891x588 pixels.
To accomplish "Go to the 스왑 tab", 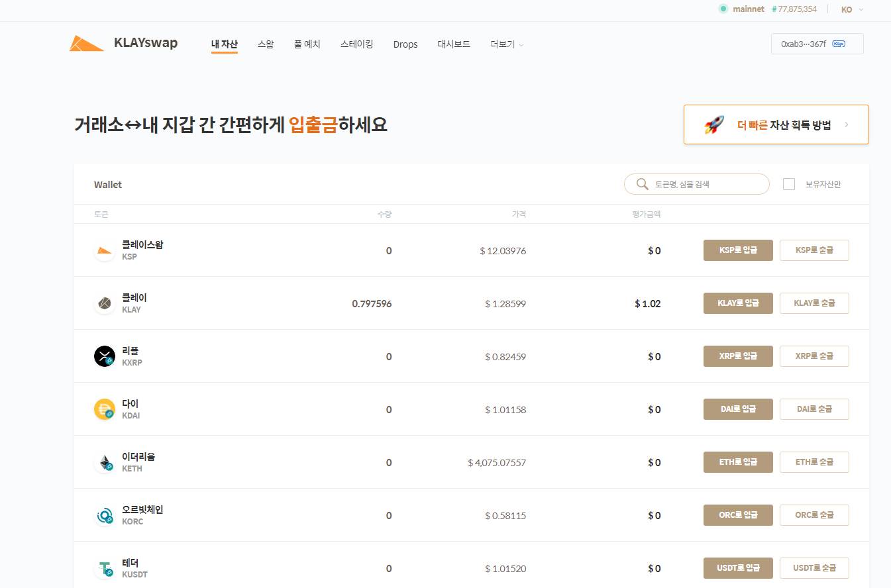I will coord(266,44).
